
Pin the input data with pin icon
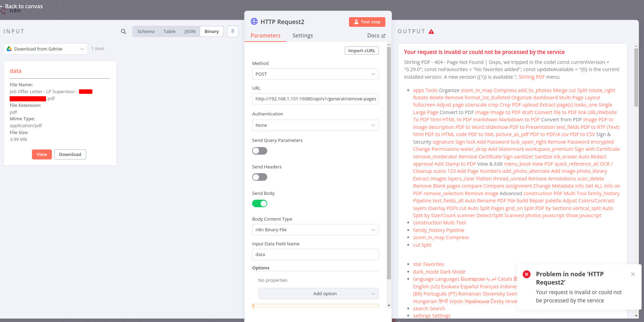click(233, 31)
